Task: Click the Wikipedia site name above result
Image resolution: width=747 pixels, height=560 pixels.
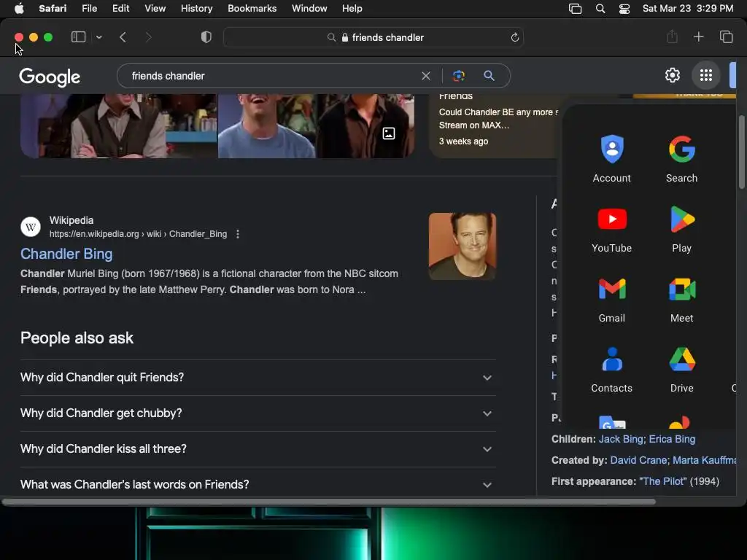Action: [x=71, y=220]
